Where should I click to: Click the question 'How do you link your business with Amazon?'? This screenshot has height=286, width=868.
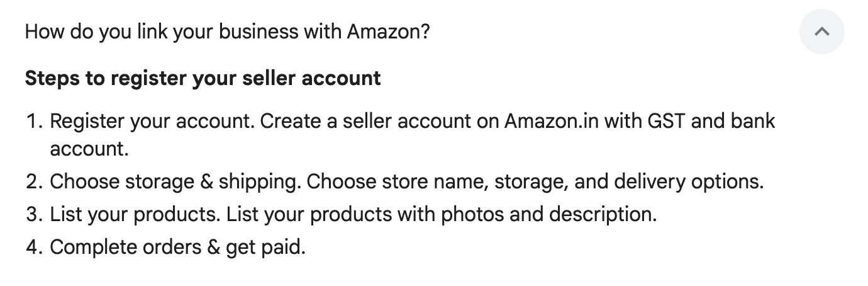click(x=227, y=31)
